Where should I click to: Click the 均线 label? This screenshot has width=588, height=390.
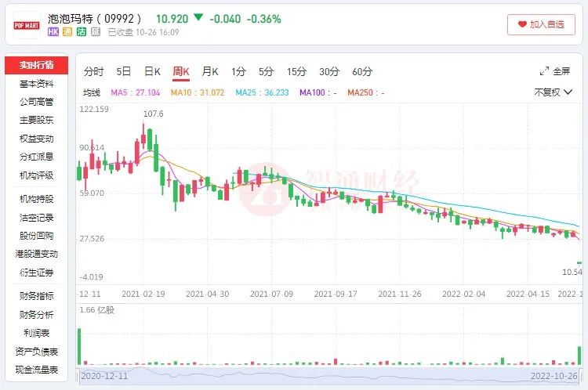coord(92,92)
